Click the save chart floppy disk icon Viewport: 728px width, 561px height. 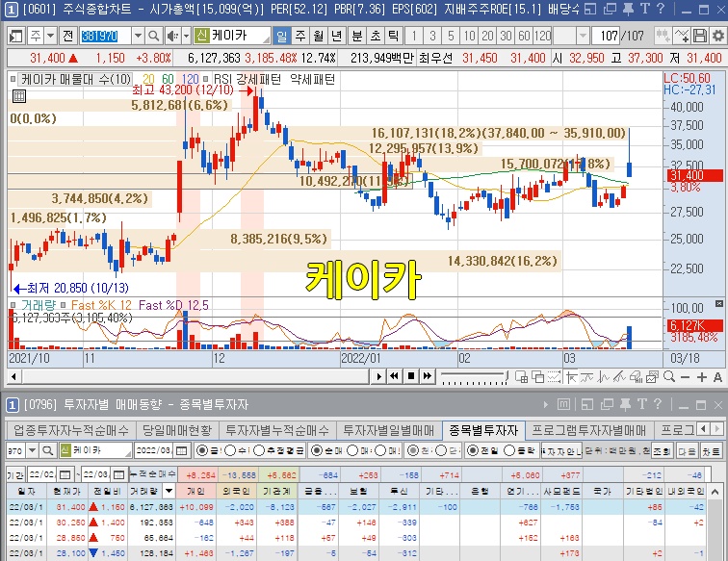tap(700, 36)
